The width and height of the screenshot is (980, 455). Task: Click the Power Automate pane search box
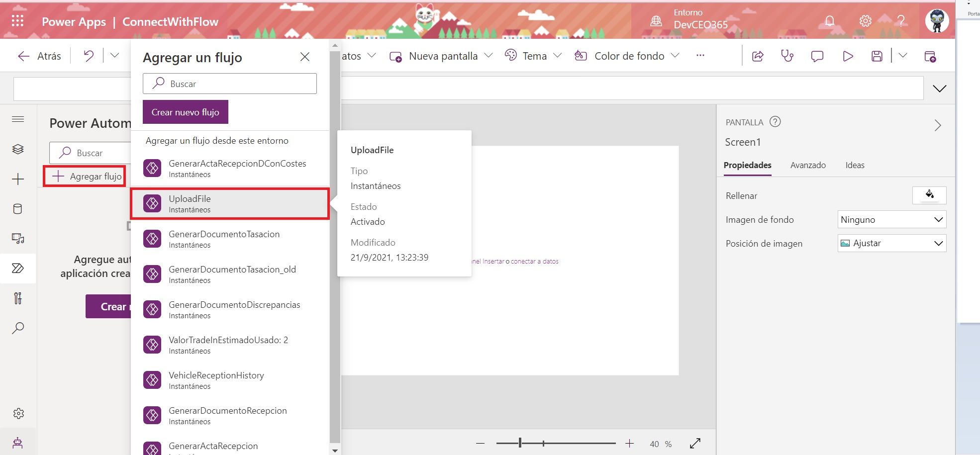pos(90,153)
